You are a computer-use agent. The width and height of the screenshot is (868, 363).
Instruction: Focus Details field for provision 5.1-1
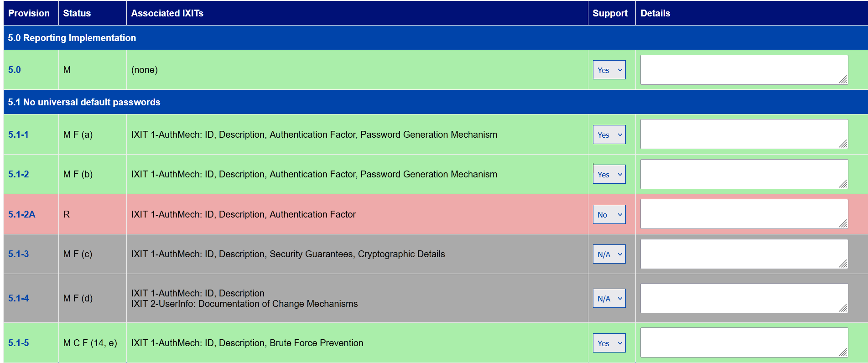744,134
